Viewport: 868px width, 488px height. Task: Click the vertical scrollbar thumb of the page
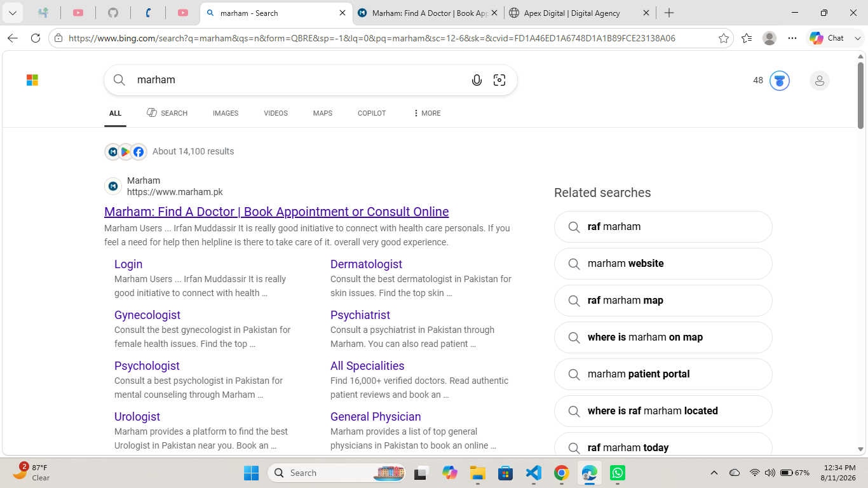(860, 95)
